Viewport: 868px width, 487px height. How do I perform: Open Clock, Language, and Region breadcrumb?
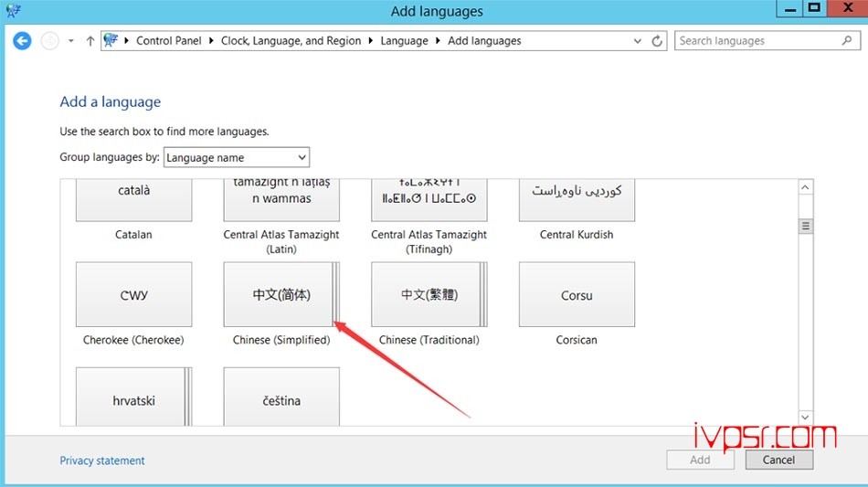point(291,41)
